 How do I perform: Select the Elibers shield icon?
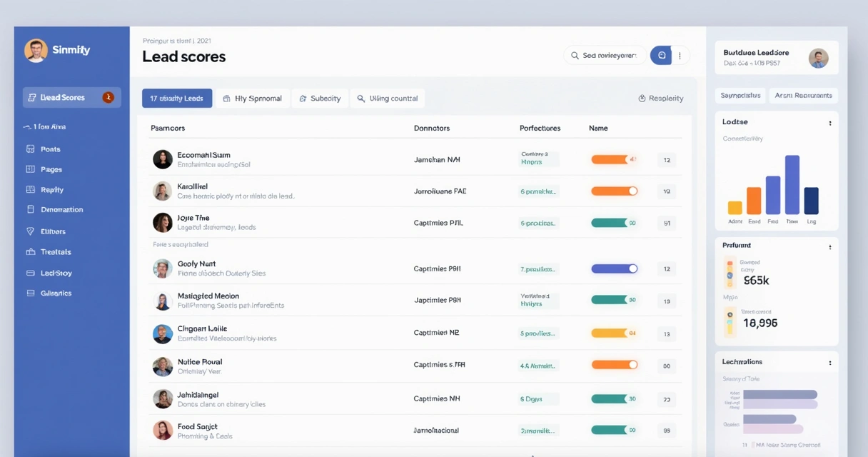point(30,231)
